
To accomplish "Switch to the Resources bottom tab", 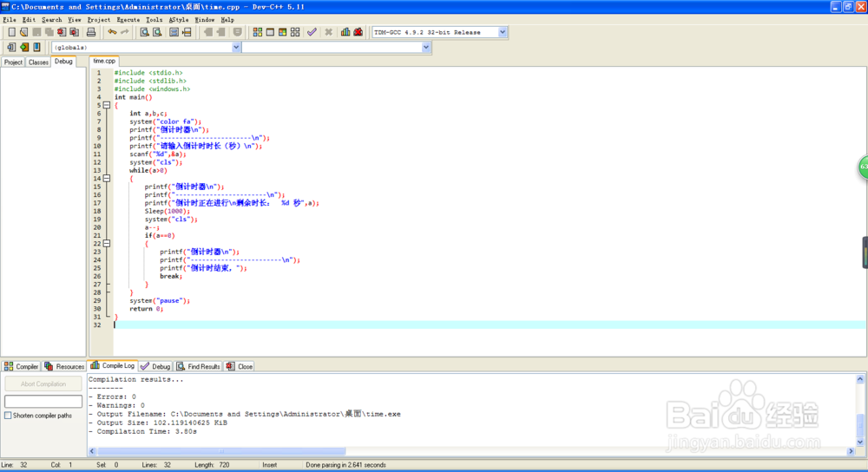I will point(64,366).
